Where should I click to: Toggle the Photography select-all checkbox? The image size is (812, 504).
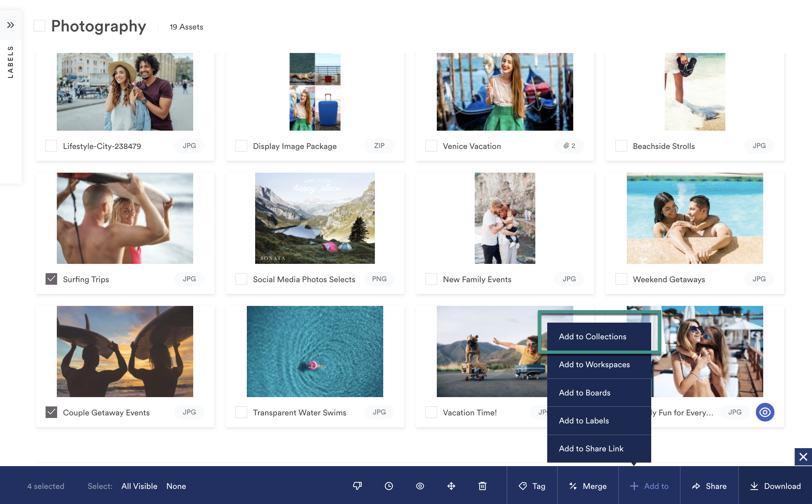click(x=39, y=26)
